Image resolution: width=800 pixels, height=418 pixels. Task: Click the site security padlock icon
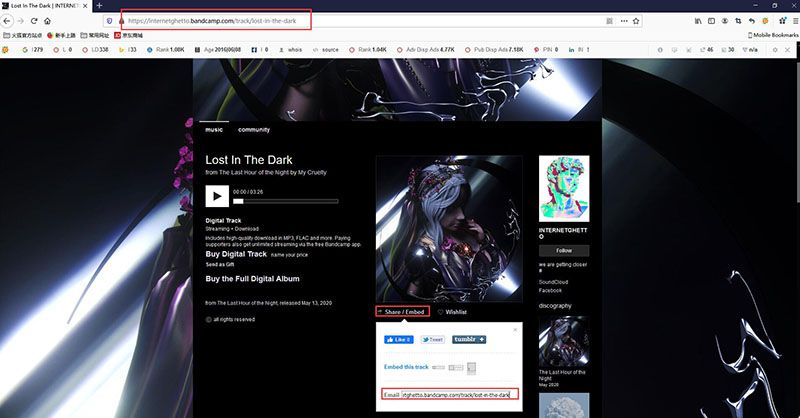(x=121, y=21)
